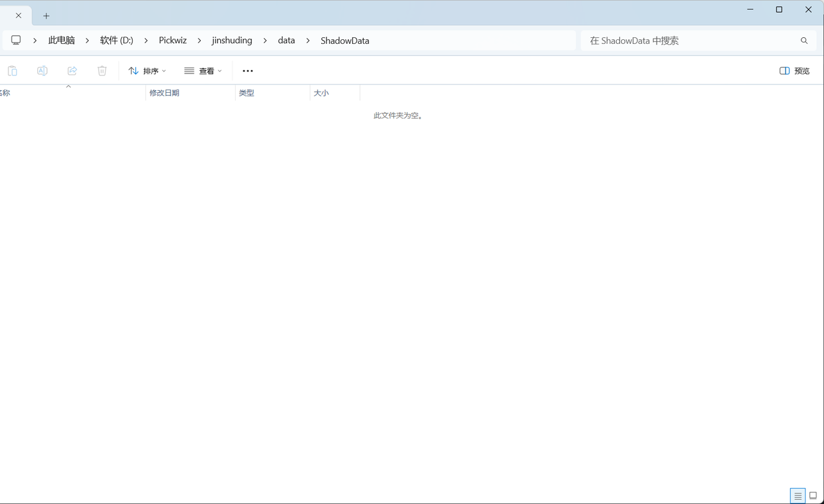824x504 pixels.
Task: Expand the chevron after Pickwiz in breadcrumb
Action: (x=199, y=41)
